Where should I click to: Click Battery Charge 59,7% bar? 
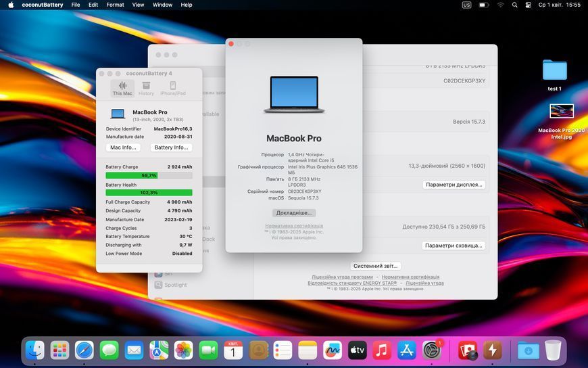point(149,175)
